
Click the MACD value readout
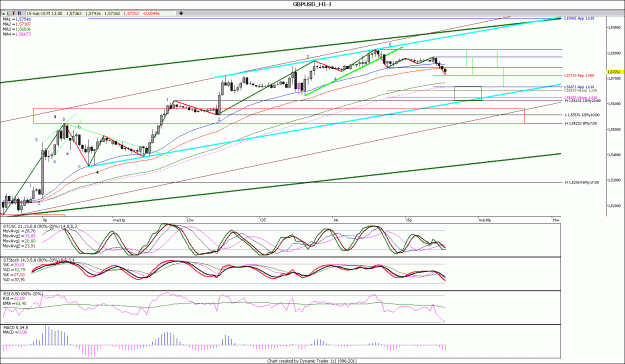click(x=15, y=332)
